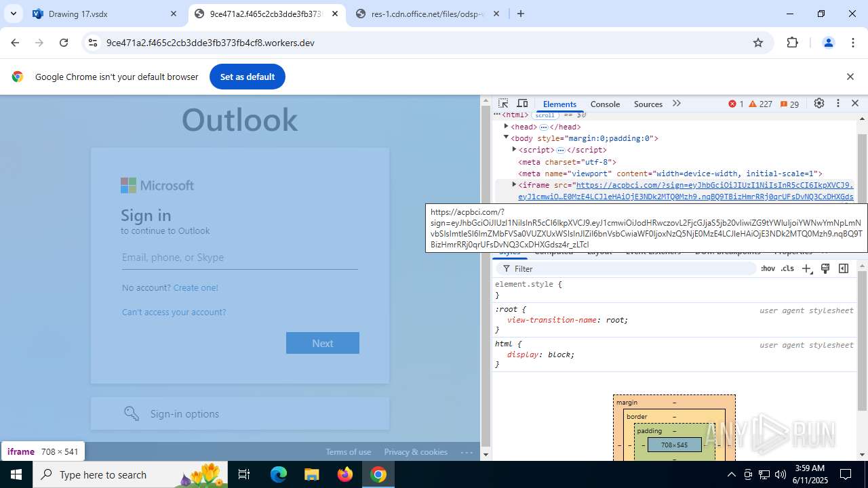View site information icon
Screen dimensions: 868x488
[x=93, y=43]
